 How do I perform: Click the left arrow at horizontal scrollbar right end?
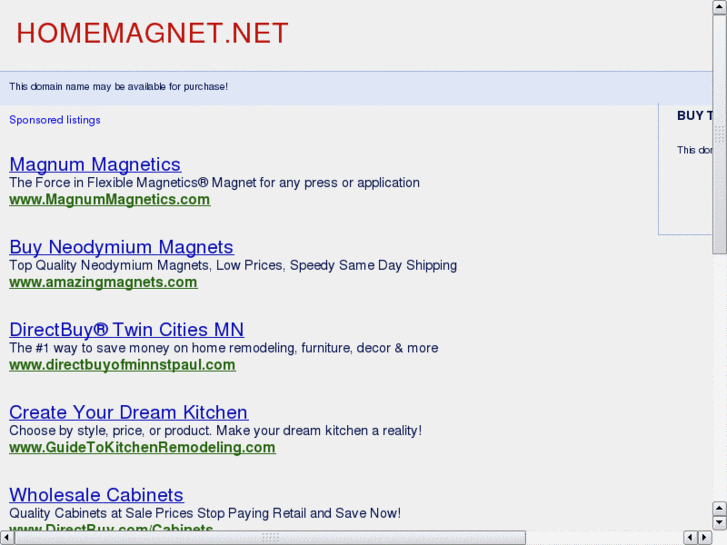click(690, 537)
